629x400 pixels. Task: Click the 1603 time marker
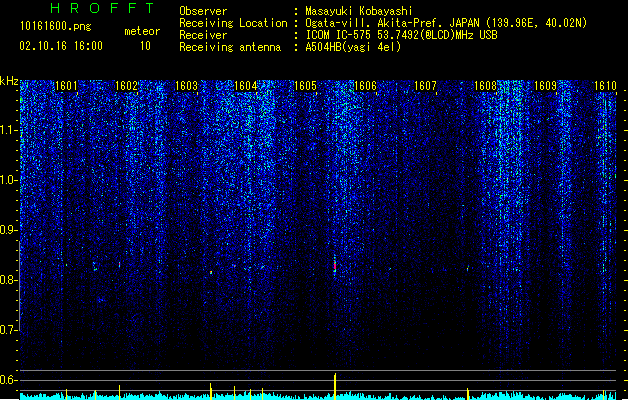(x=186, y=85)
